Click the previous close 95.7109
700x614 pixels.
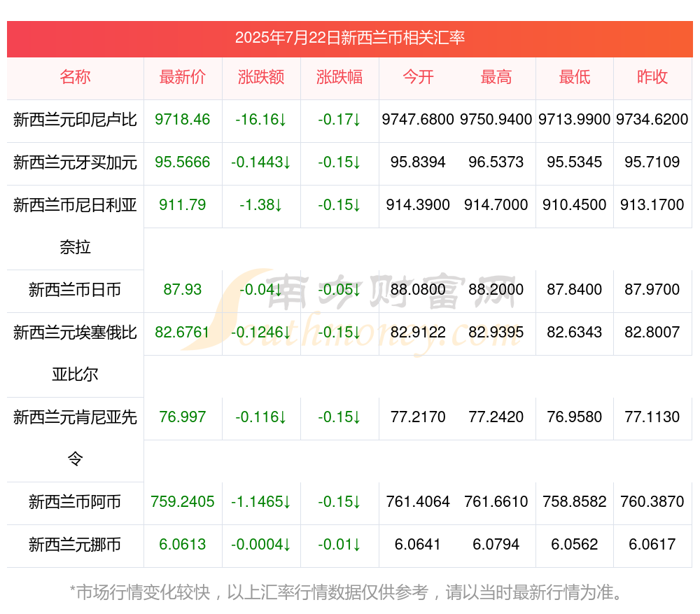[652, 162]
